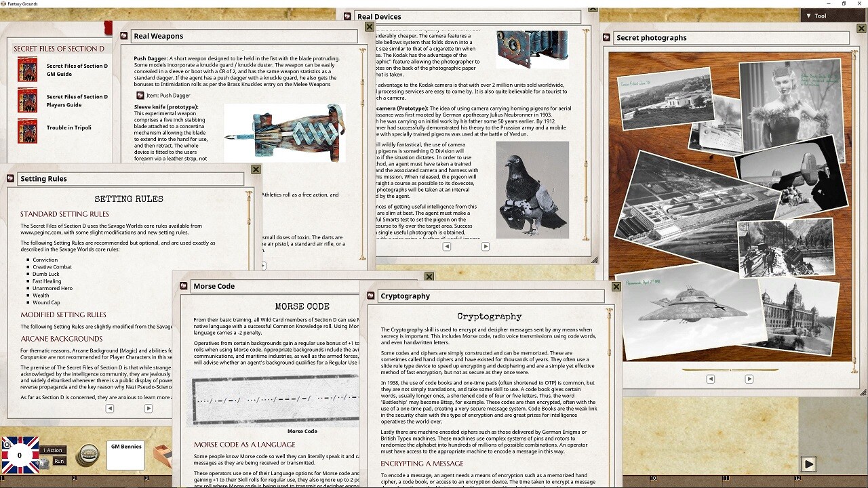The width and height of the screenshot is (868, 488).
Task: Toggle the cycle icon on the modifier flag
Action: click(x=7, y=444)
